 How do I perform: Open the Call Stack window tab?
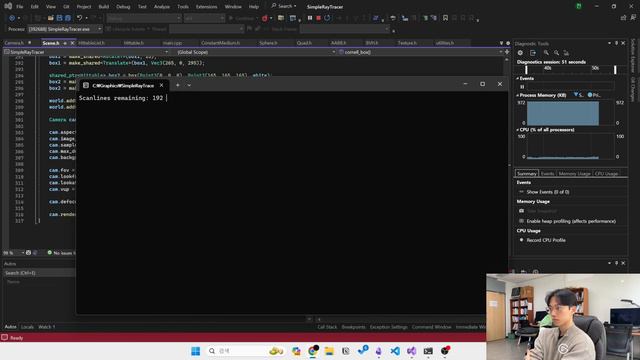[327, 327]
